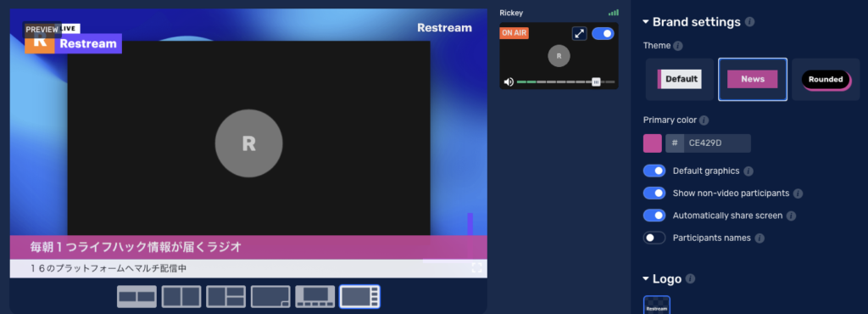Image resolution: width=868 pixels, height=314 pixels.
Task: Pick the picture-in-picture layout icon
Action: [270, 297]
